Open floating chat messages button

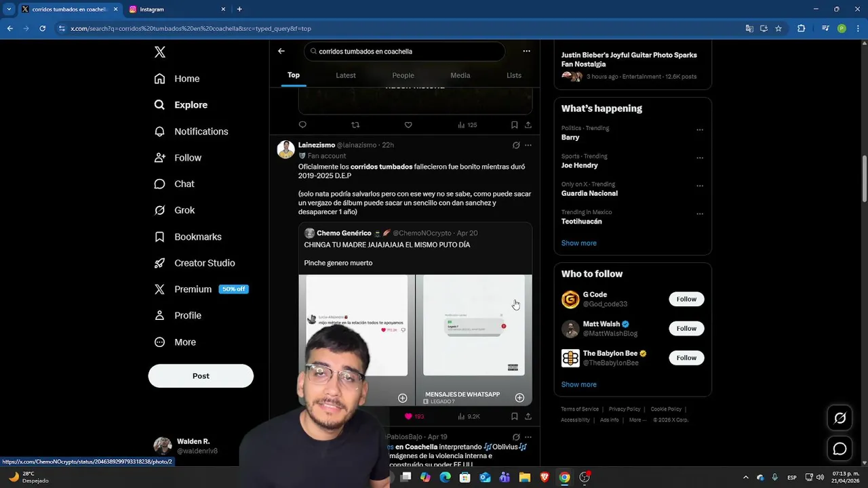point(840,449)
